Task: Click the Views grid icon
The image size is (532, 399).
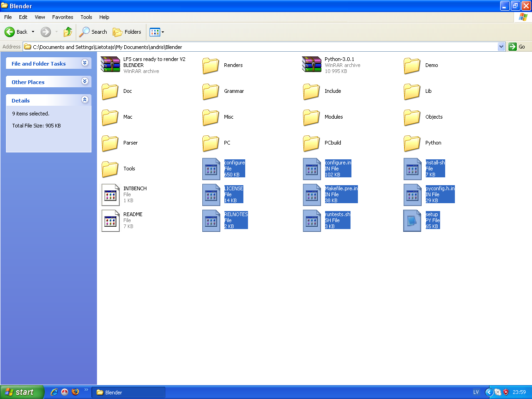Action: tap(155, 32)
